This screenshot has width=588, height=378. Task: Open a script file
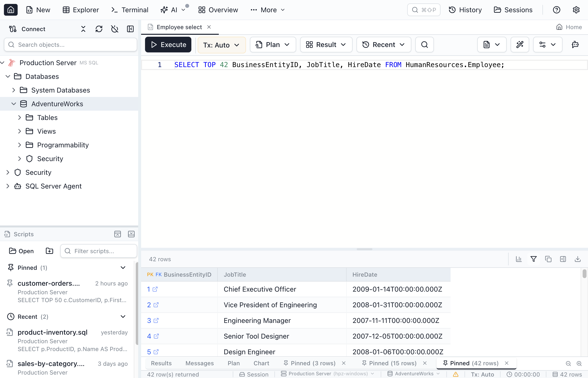(21, 251)
